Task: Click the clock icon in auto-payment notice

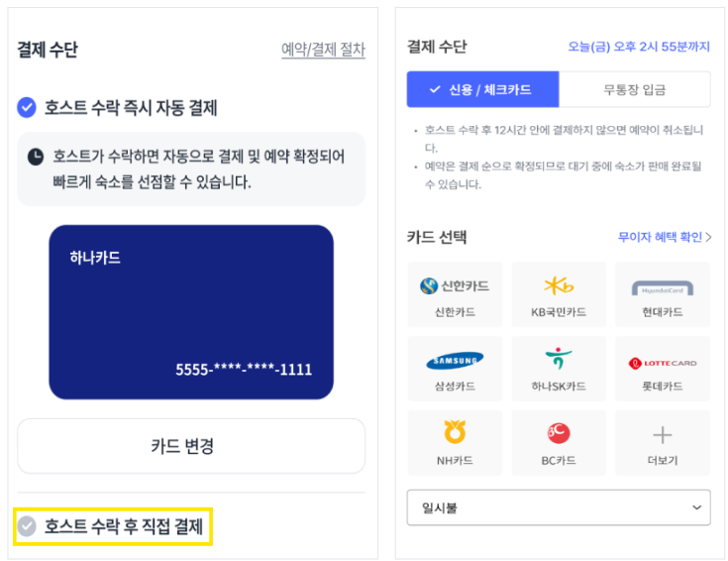Action: [36, 157]
